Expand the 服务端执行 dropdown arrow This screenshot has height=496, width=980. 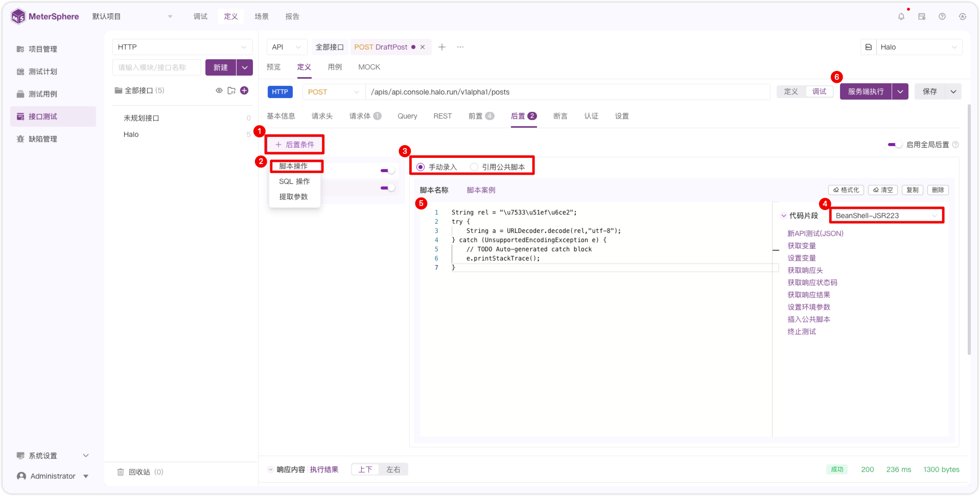900,91
